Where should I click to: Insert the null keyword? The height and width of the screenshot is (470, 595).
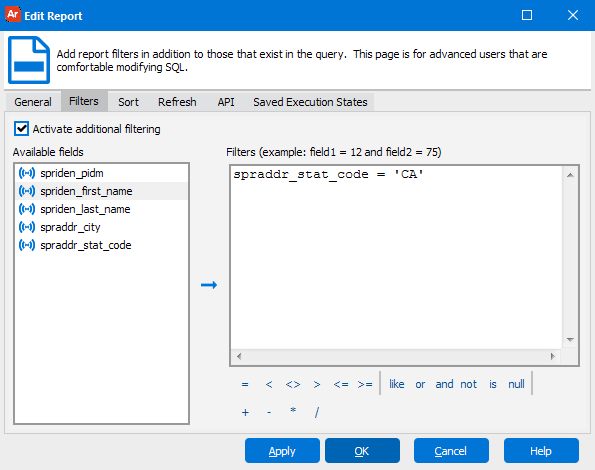(x=516, y=384)
